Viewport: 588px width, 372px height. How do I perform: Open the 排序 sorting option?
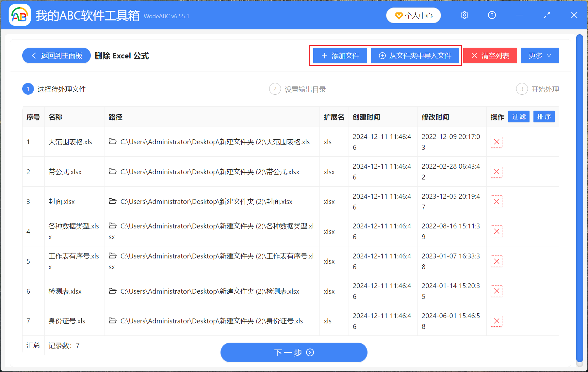(544, 116)
